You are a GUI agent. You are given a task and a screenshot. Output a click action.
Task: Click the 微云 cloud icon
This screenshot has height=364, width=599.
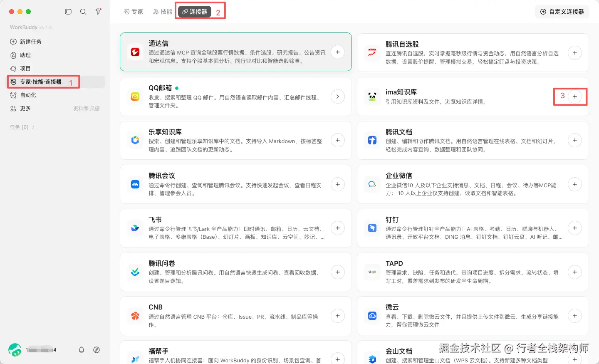coord(372,316)
